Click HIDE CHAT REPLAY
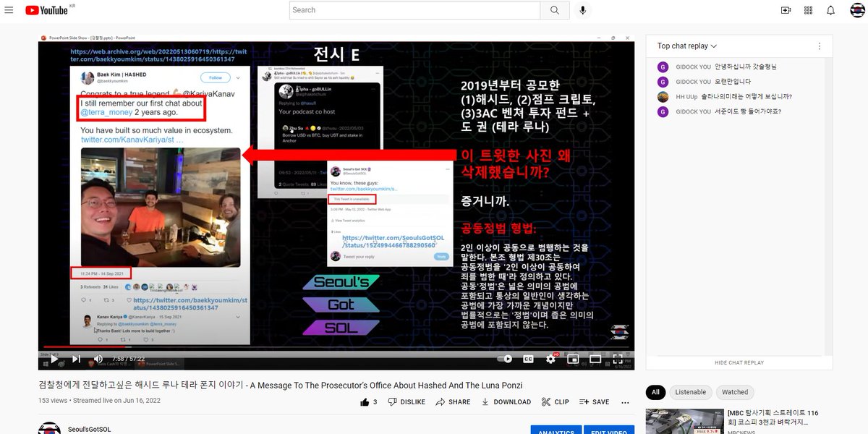Screen dimensions: 868x434 click(739, 362)
